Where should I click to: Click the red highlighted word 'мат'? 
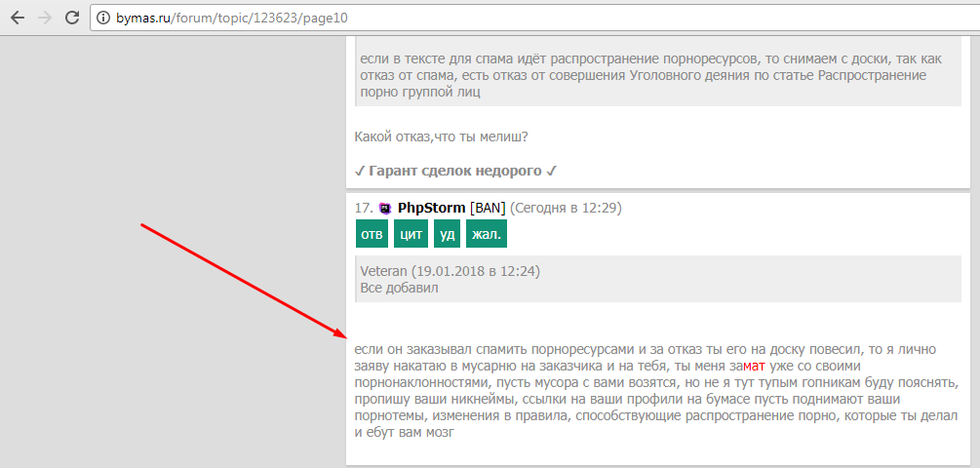point(754,366)
